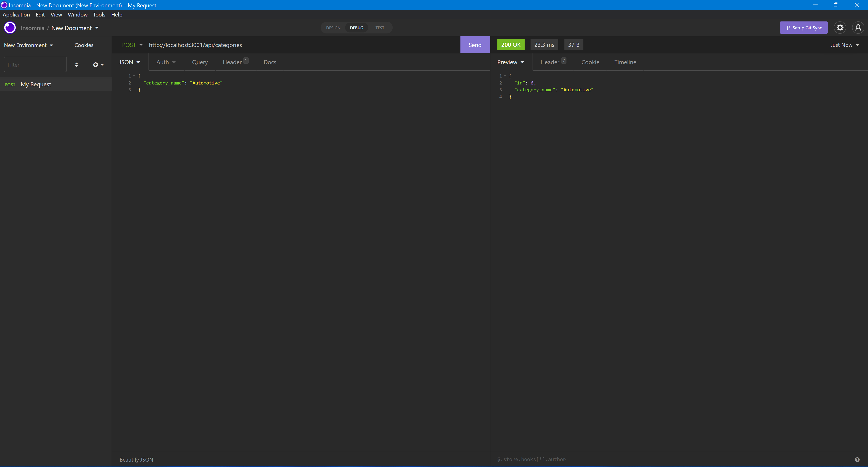Click the account profile icon
The image size is (868, 467).
[858, 28]
